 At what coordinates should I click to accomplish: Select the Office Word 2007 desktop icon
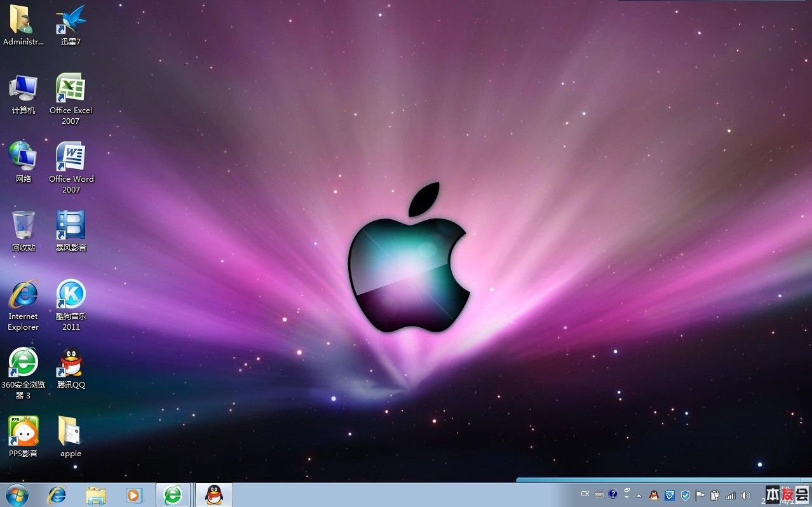tap(71, 156)
